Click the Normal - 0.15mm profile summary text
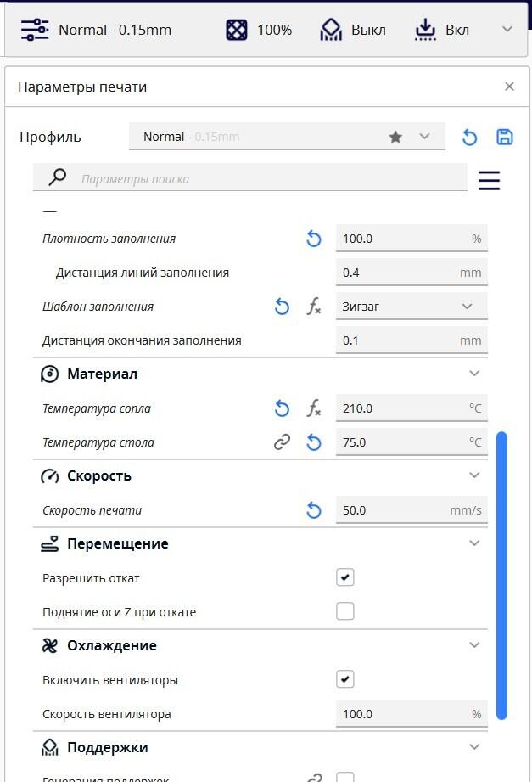The height and width of the screenshot is (782, 532). tap(115, 30)
